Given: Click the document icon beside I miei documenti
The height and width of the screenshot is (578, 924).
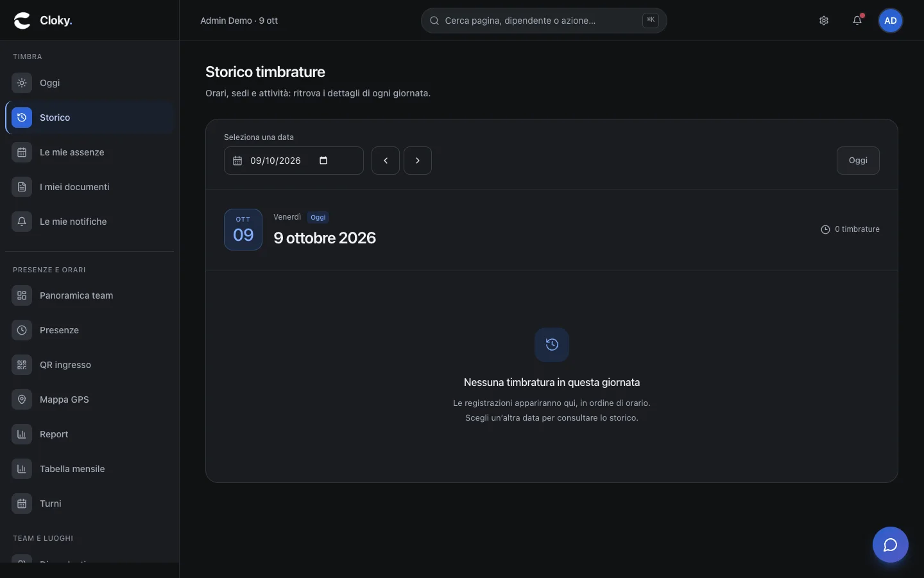Looking at the screenshot, I should 22,187.
